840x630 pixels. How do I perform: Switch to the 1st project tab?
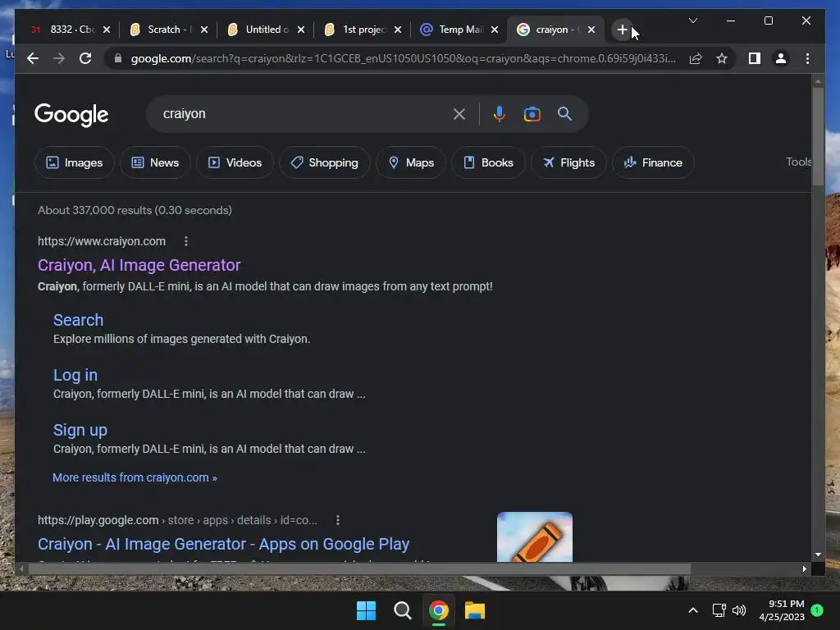[355, 30]
